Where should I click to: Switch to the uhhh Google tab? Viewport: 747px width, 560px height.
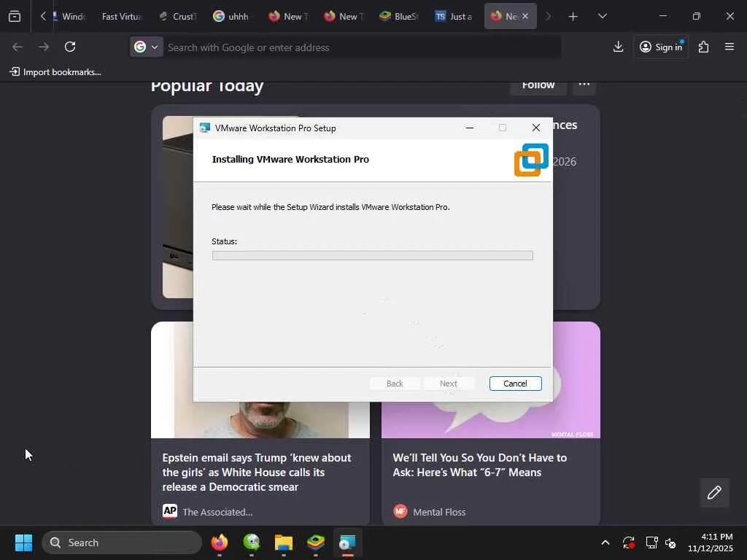[x=231, y=17]
